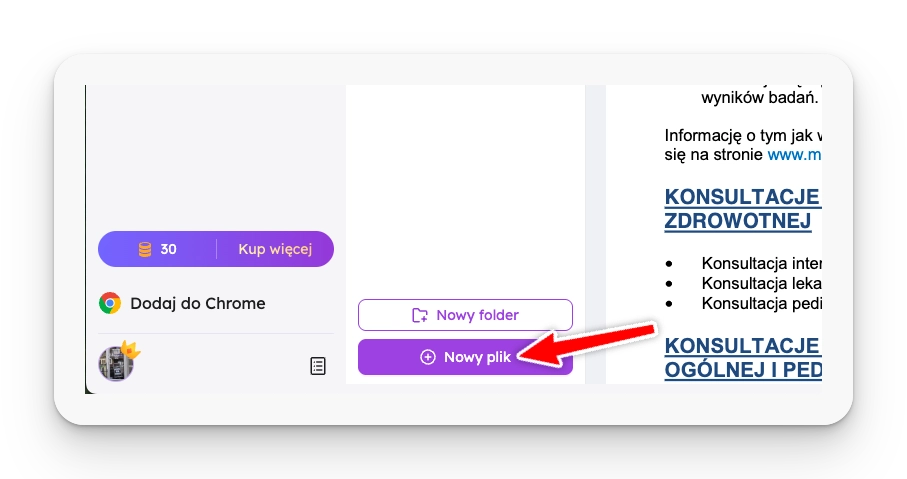The height and width of the screenshot is (479, 907).
Task: Click the wyników badań text line
Action: point(759,98)
